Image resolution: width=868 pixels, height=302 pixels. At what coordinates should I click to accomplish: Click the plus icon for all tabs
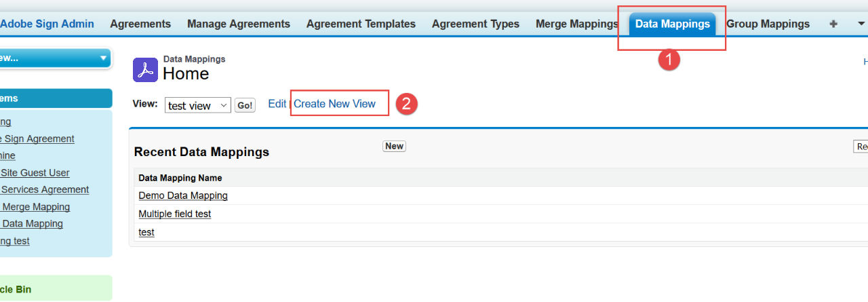pyautogui.click(x=833, y=24)
